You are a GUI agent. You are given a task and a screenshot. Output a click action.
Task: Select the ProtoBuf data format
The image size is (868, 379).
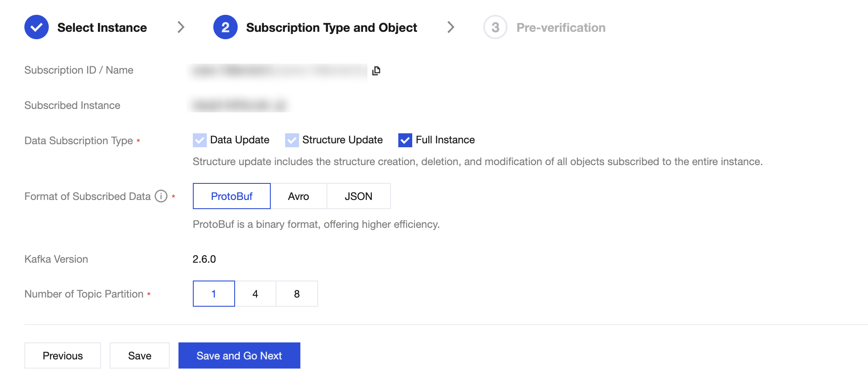pyautogui.click(x=232, y=196)
